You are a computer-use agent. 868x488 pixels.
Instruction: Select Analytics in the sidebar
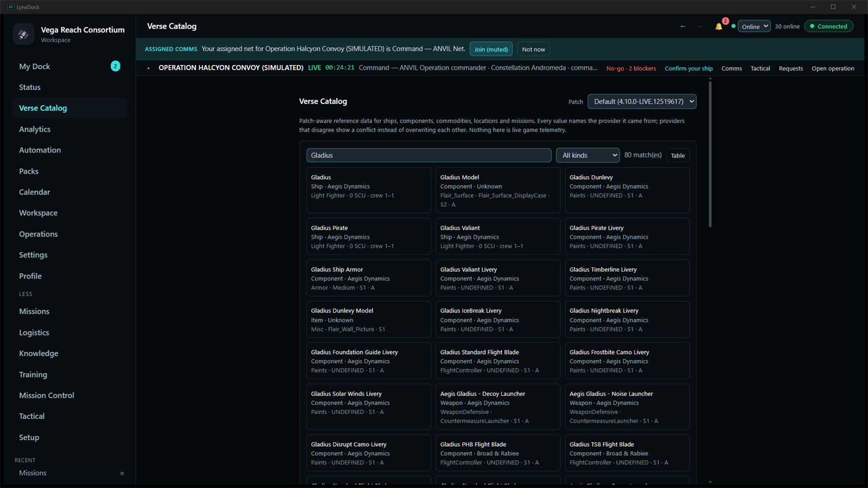pos(69,129)
